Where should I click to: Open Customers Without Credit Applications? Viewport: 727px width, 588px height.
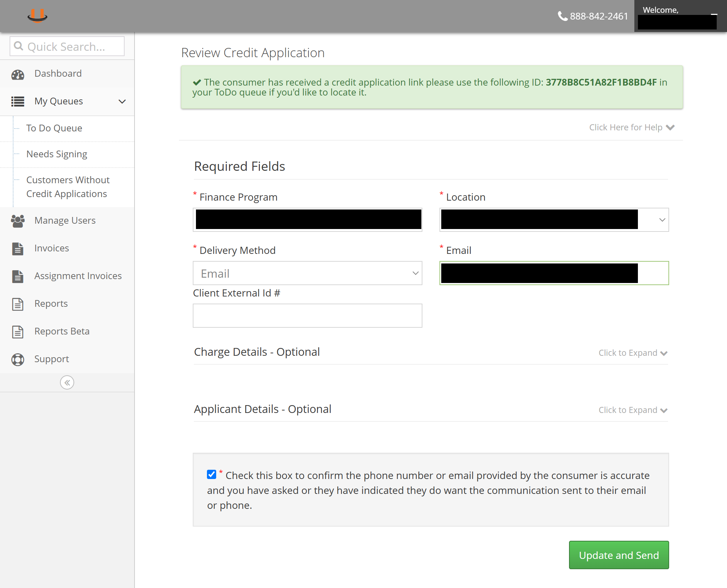(x=68, y=187)
